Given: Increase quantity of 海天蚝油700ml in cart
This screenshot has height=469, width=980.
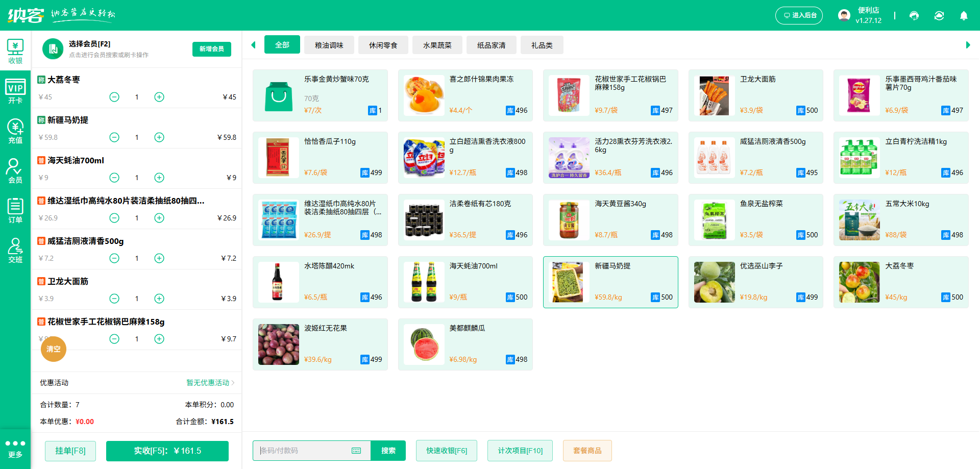Looking at the screenshot, I should [159, 178].
